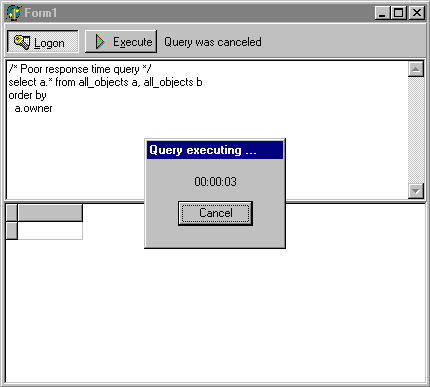Run the query with Execute button
Viewport: 430px width, 387px height.
[121, 42]
